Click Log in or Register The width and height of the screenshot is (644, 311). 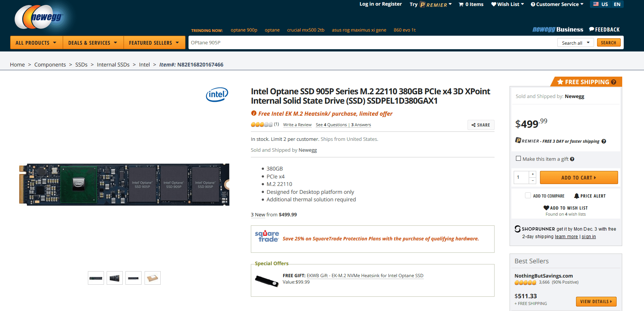pyautogui.click(x=380, y=4)
